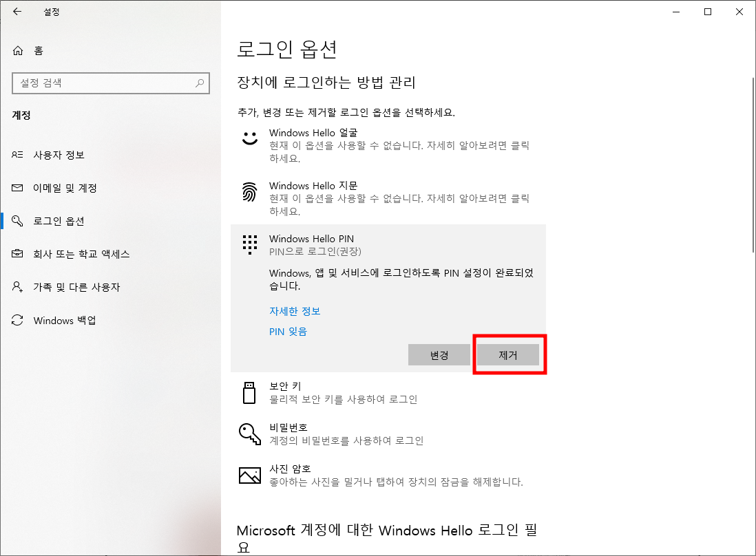The image size is (756, 556).
Task: Click the back arrow in Settings title bar
Action: (x=17, y=12)
